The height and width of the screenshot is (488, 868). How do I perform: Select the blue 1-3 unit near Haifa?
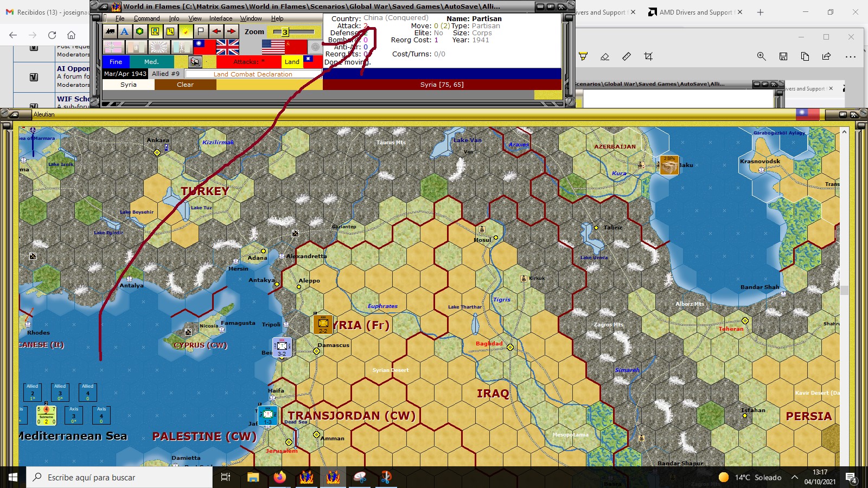tap(268, 415)
